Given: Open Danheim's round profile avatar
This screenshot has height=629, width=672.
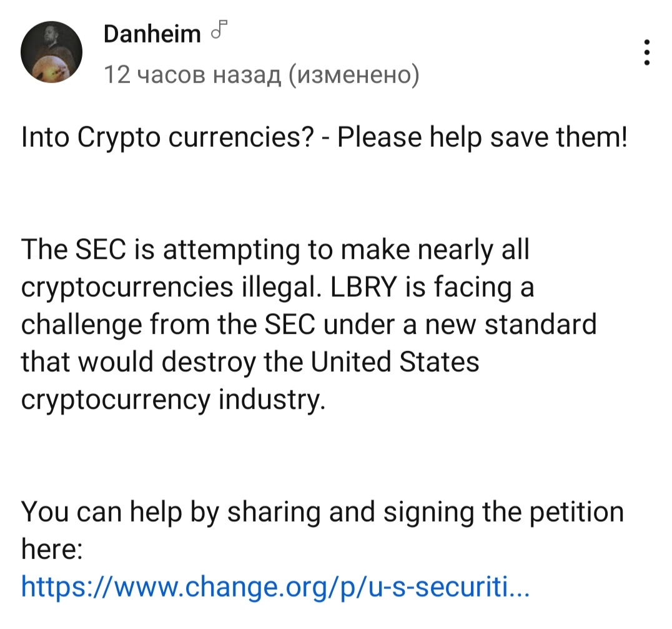Looking at the screenshot, I should pos(51,52).
